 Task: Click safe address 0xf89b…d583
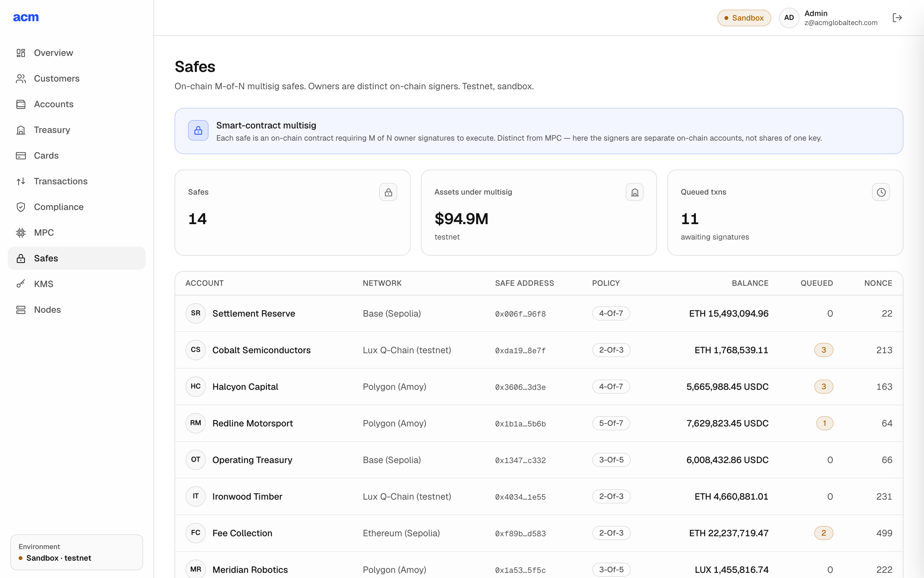coord(520,534)
